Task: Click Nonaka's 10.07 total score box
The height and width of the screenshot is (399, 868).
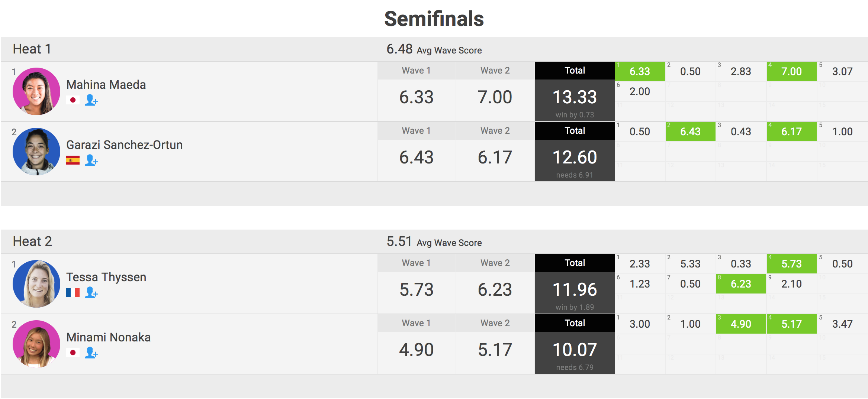Action: pyautogui.click(x=575, y=350)
